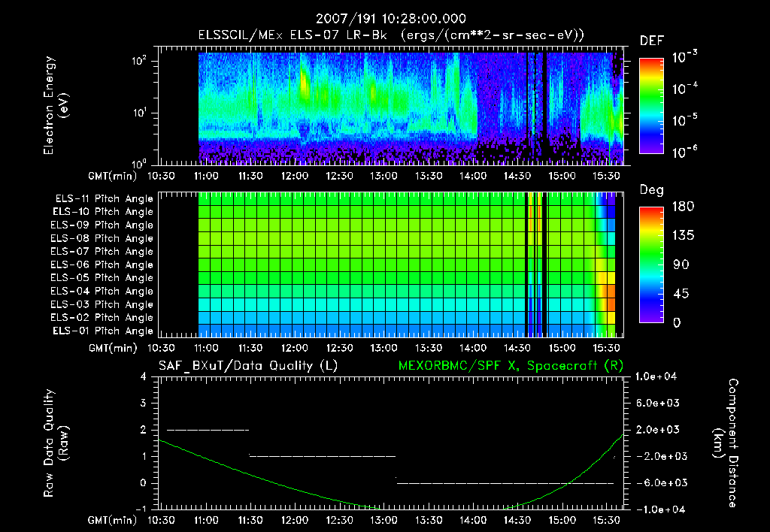Click the Deg pitch angle color bar
Viewport: 770px width, 532px height.
pos(651,264)
